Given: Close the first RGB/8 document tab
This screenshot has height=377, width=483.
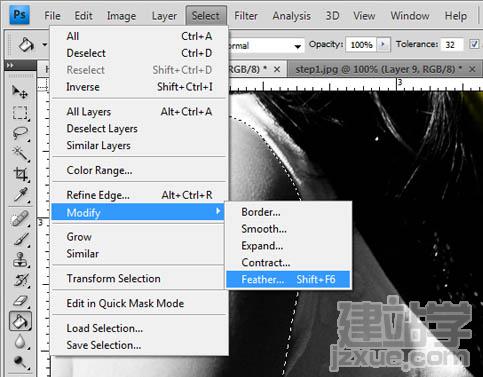Looking at the screenshot, I should [277, 69].
